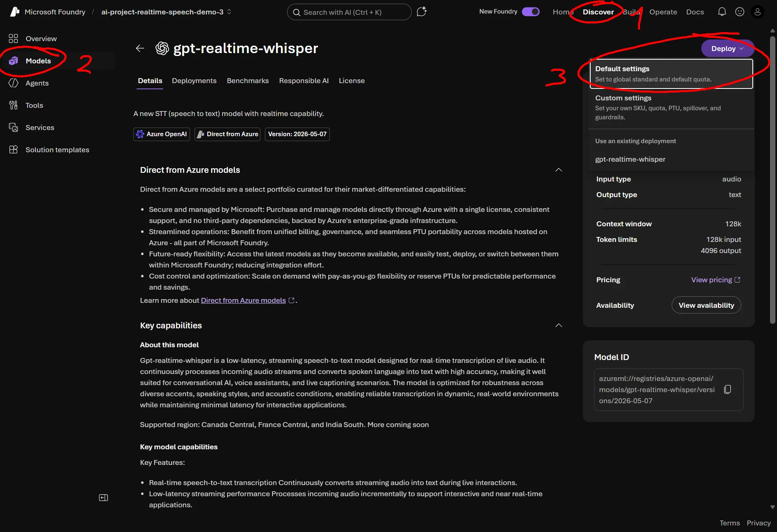Open Tools from the sidebar
Viewport: 777px width, 532px height.
pos(34,105)
